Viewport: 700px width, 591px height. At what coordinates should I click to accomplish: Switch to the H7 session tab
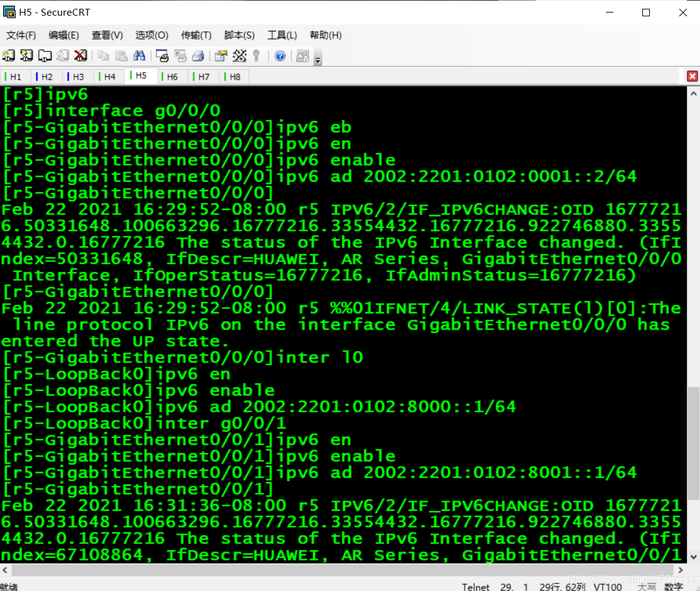click(x=204, y=76)
